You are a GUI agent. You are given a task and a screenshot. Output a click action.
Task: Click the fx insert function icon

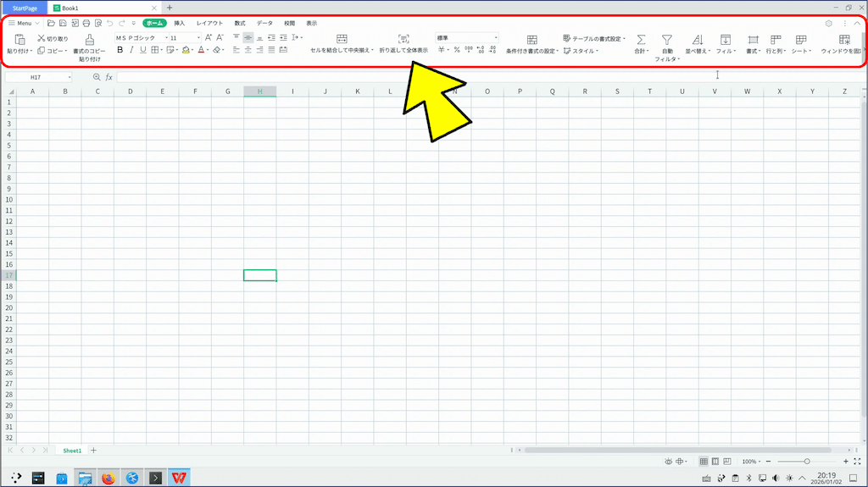point(108,77)
